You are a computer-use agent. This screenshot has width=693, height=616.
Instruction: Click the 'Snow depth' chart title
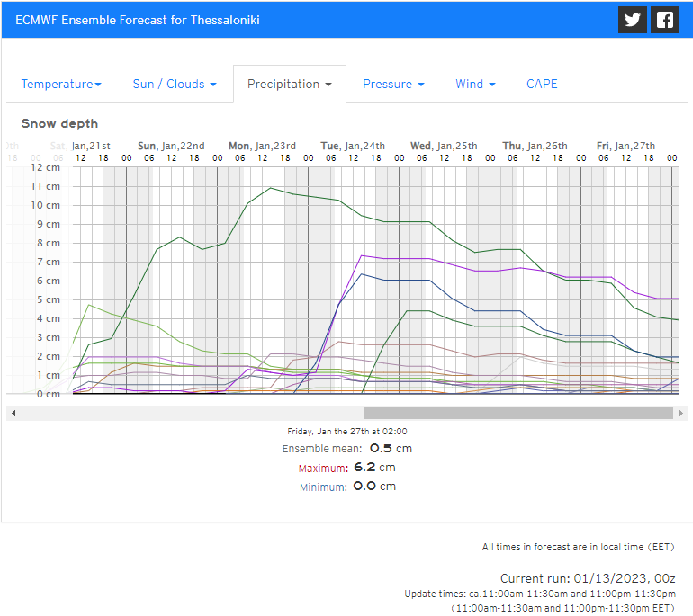pyautogui.click(x=59, y=123)
